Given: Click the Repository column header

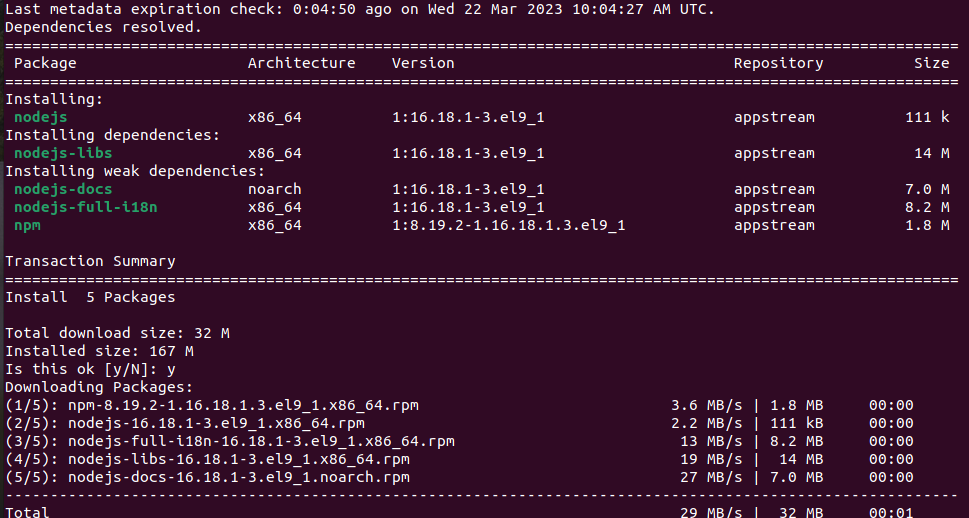Looking at the screenshot, I should click(779, 63).
